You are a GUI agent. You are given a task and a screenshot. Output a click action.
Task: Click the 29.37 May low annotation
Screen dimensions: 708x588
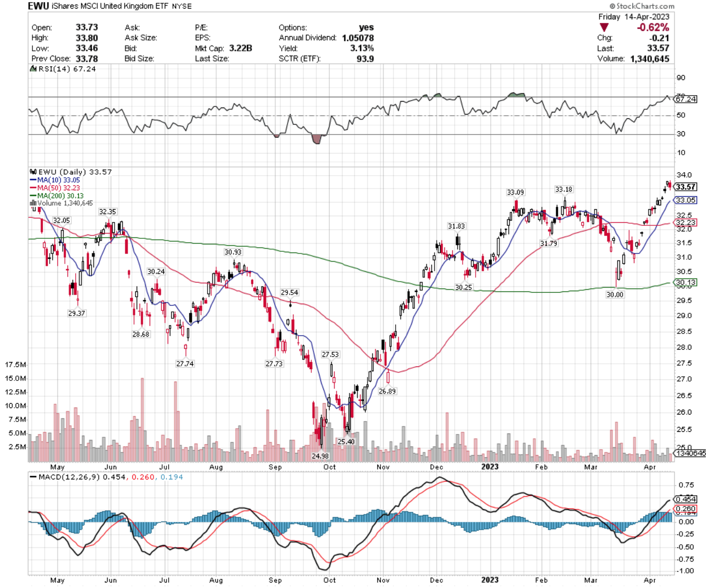(76, 313)
